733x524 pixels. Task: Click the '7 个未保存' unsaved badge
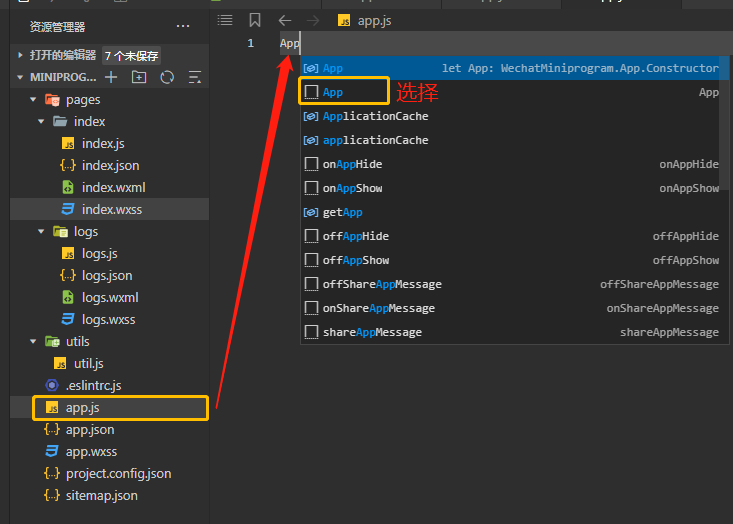coord(131,56)
